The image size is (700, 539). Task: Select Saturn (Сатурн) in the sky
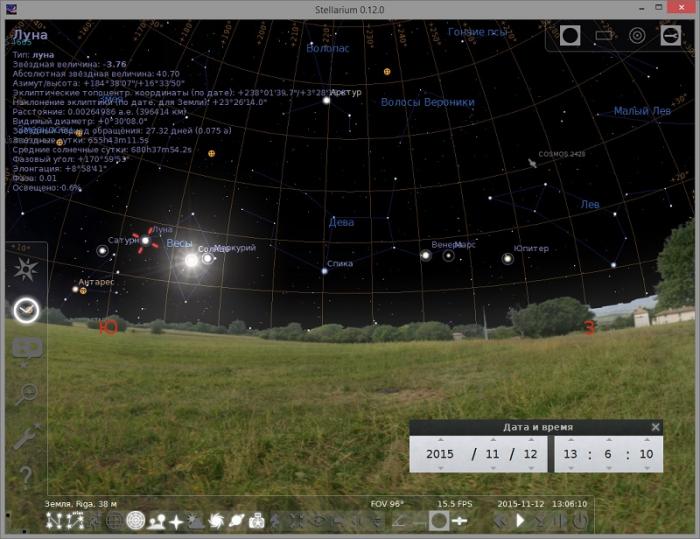[x=102, y=251]
